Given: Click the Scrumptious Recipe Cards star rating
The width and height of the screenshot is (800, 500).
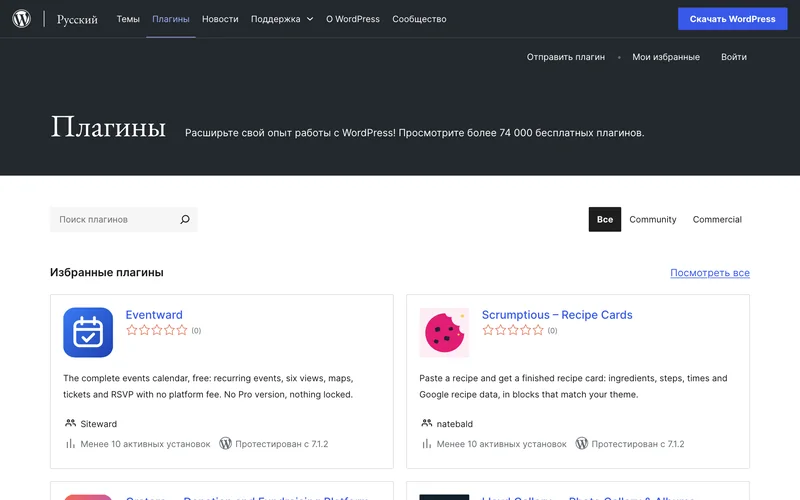Looking at the screenshot, I should pyautogui.click(x=513, y=330).
